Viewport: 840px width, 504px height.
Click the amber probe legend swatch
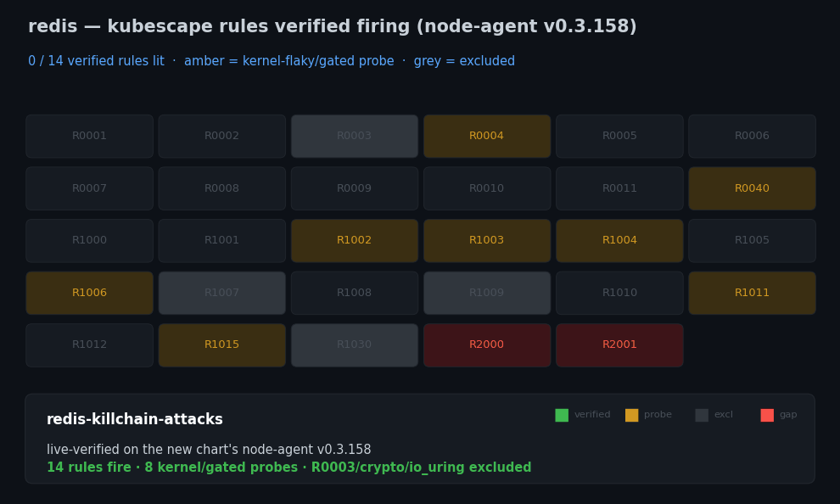631,415
